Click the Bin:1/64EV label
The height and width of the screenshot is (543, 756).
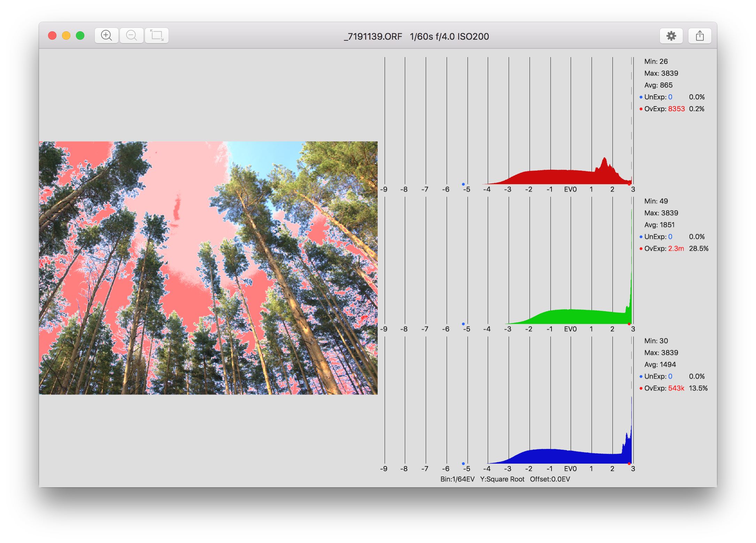(457, 479)
